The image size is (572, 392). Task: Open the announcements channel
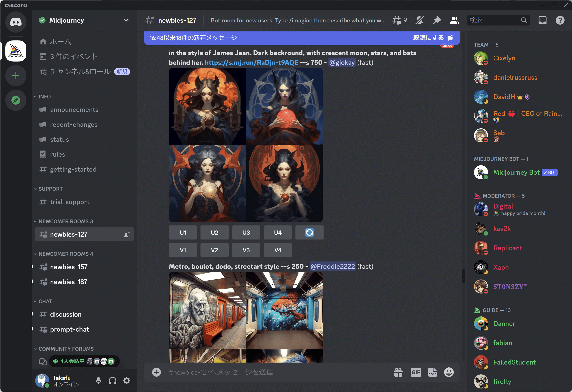coord(74,110)
